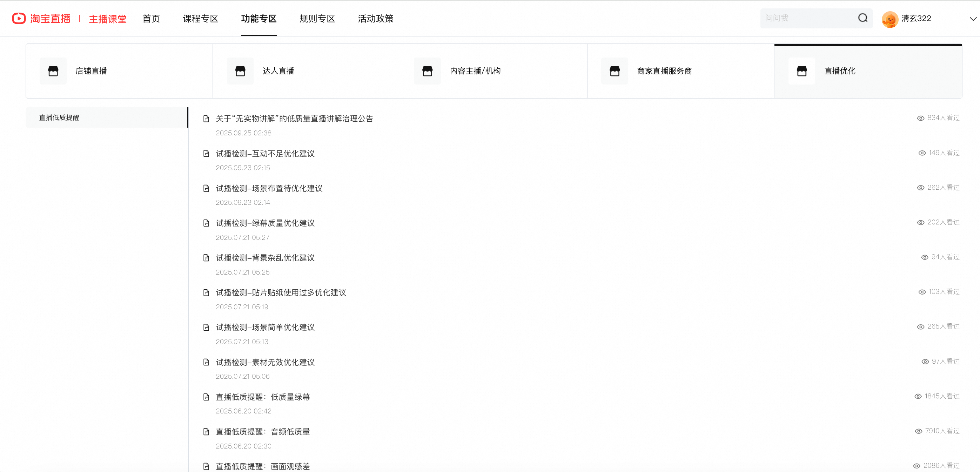Screen dimensions: 980x472
Task: Open article 直播低质提醒：画面观感差
Action: point(263,466)
